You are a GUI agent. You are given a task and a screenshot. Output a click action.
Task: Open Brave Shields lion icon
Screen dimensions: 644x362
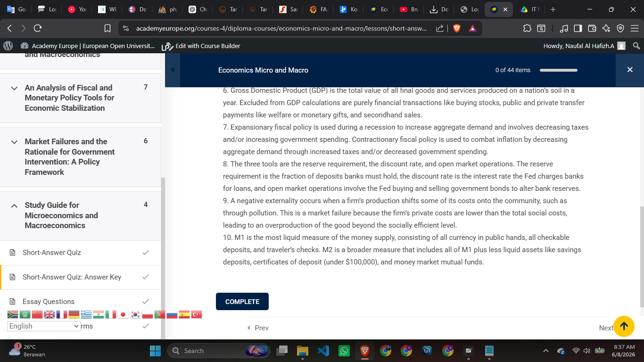(x=456, y=28)
